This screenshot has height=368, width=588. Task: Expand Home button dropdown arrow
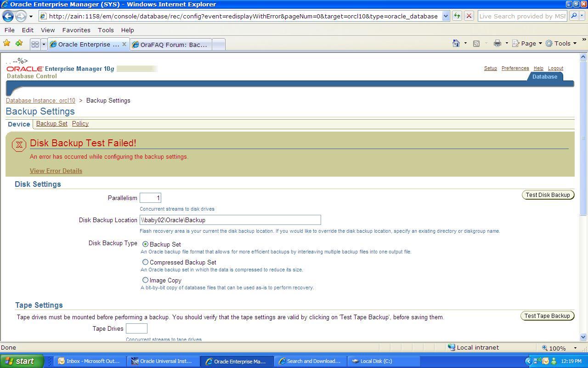tap(465, 43)
